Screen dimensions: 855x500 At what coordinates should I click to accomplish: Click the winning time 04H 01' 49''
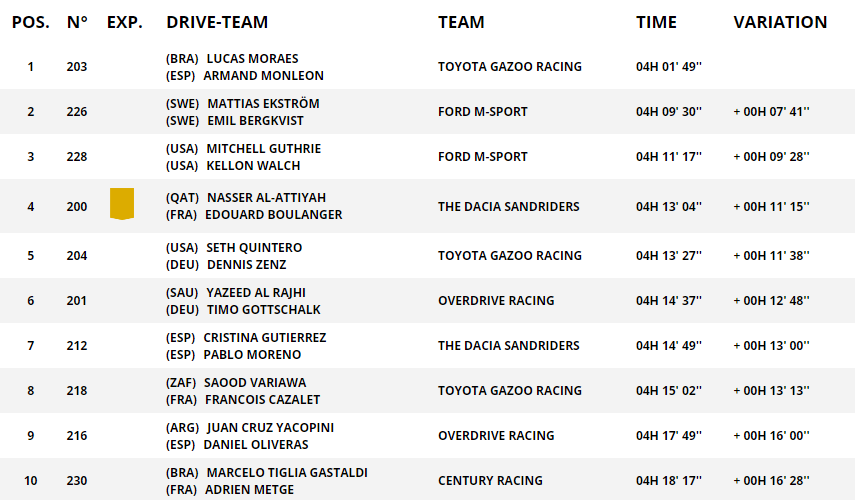[669, 67]
